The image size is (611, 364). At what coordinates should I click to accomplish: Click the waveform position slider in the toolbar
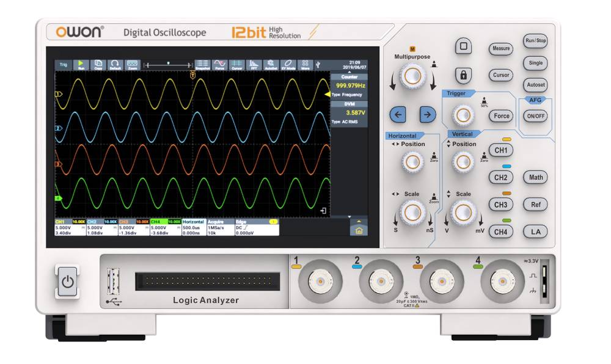167,65
